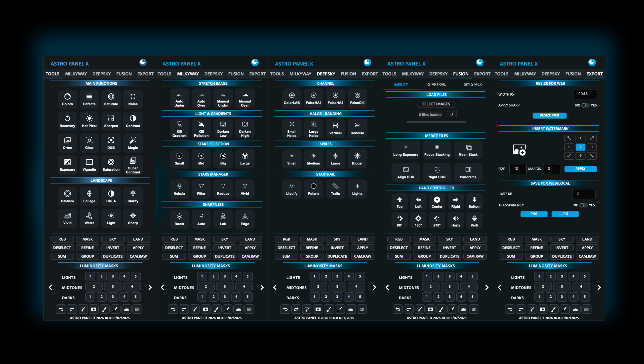
Task: Select top-left watermark position arrow
Action: click(570, 138)
